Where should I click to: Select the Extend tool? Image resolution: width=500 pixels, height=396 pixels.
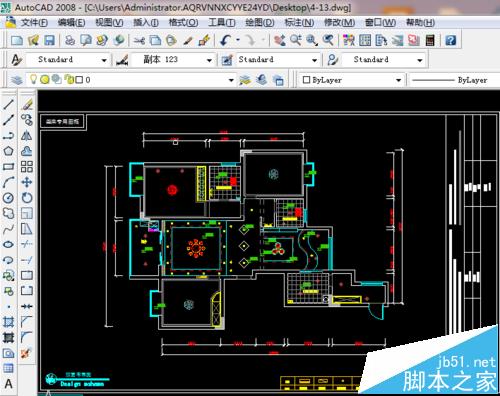point(27,260)
